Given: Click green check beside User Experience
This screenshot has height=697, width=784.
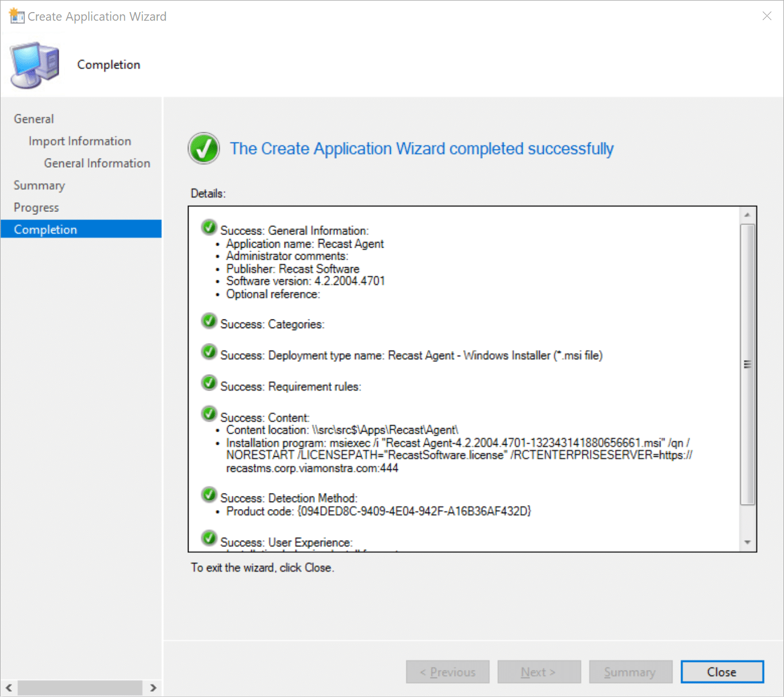Looking at the screenshot, I should coord(209,539).
